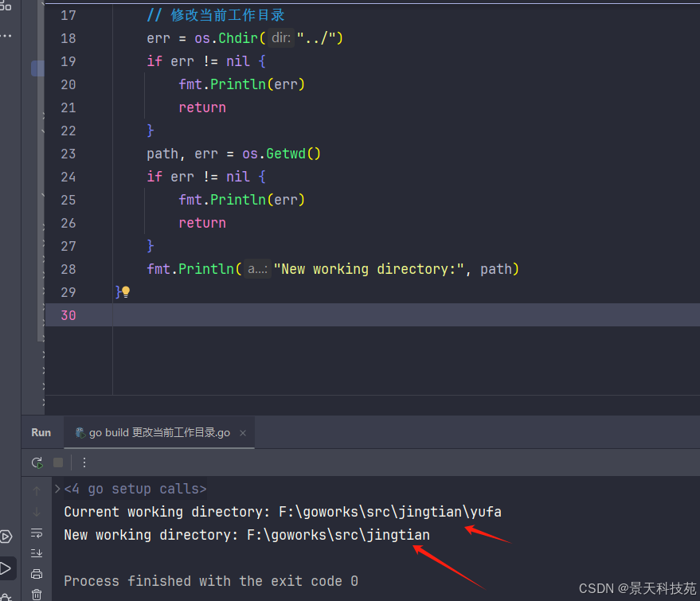Click the dir: inlay hint in os.Chdir

pyautogui.click(x=281, y=38)
